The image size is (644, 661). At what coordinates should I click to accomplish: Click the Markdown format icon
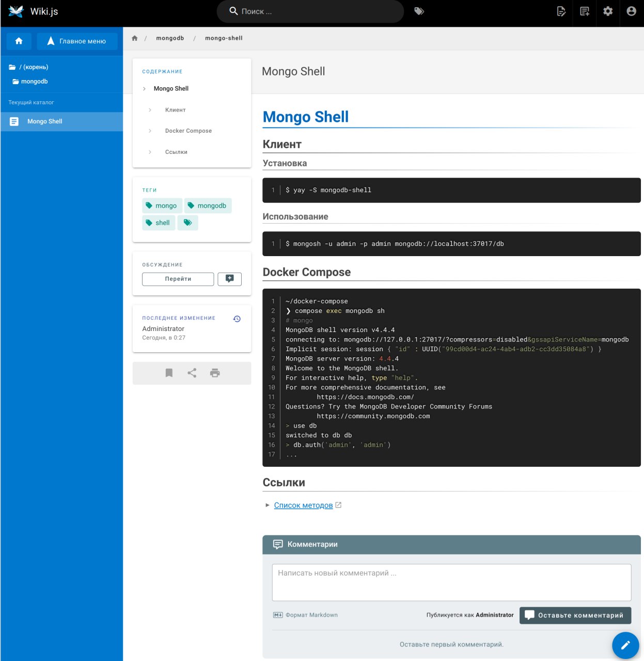[x=278, y=615]
